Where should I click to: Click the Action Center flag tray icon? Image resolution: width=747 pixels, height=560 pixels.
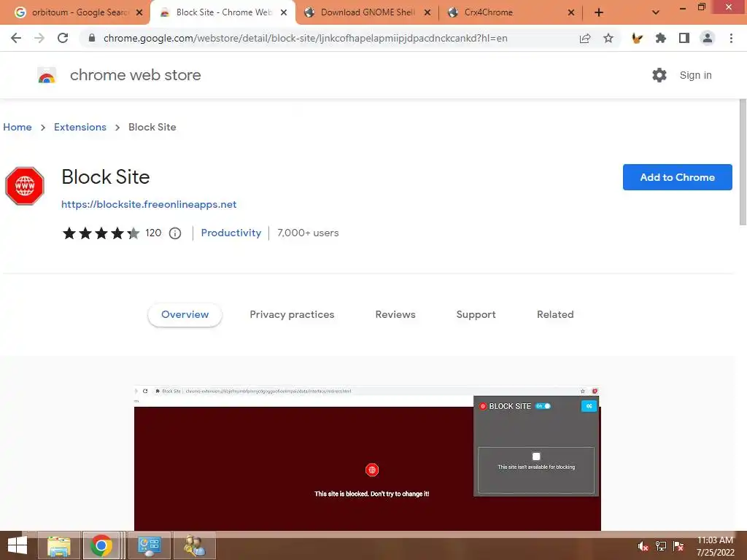(x=678, y=546)
